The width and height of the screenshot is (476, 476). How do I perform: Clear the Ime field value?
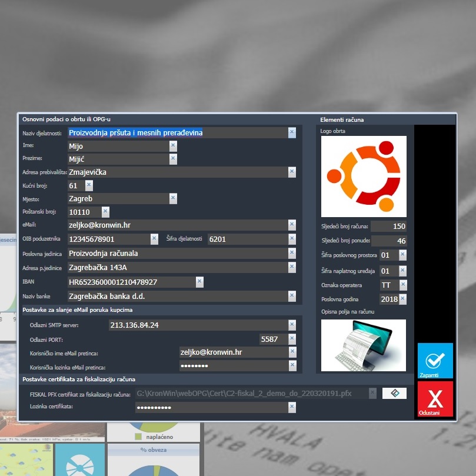coord(173,146)
